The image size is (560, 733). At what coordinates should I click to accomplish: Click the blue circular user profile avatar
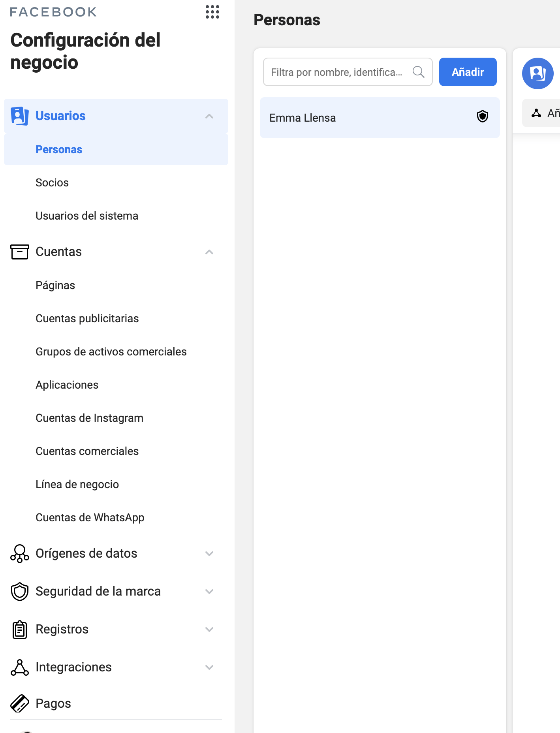538,73
